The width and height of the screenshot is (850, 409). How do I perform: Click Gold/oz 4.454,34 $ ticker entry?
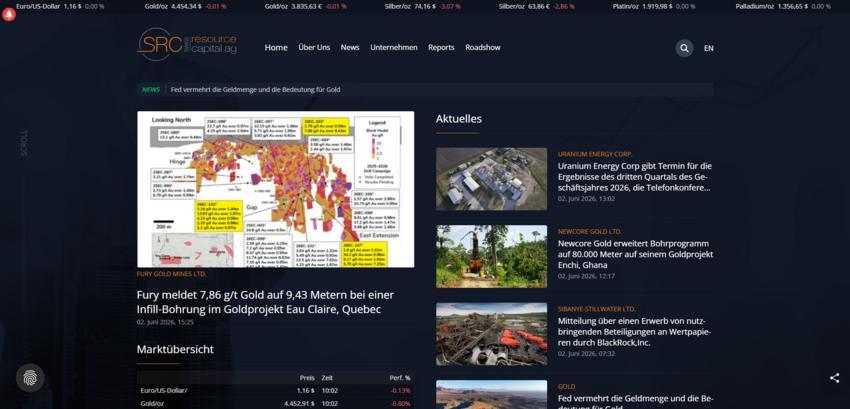(185, 7)
